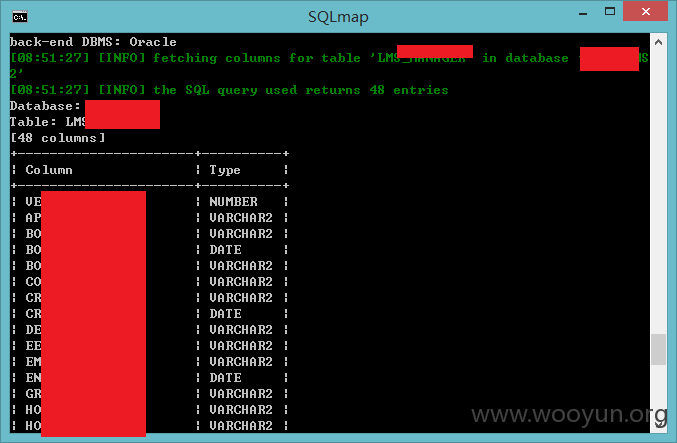Screen dimensions: 677x443
Task: Click the '[48 columns]' text
Action: (x=57, y=138)
